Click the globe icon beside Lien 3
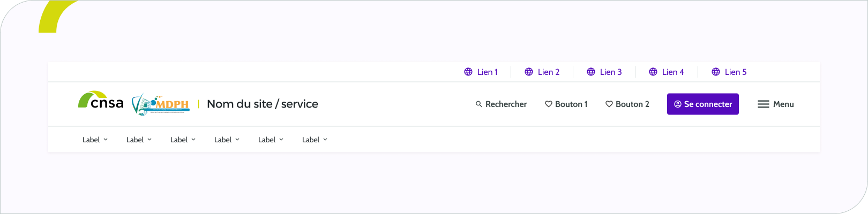Image resolution: width=868 pixels, height=214 pixels. click(x=591, y=72)
